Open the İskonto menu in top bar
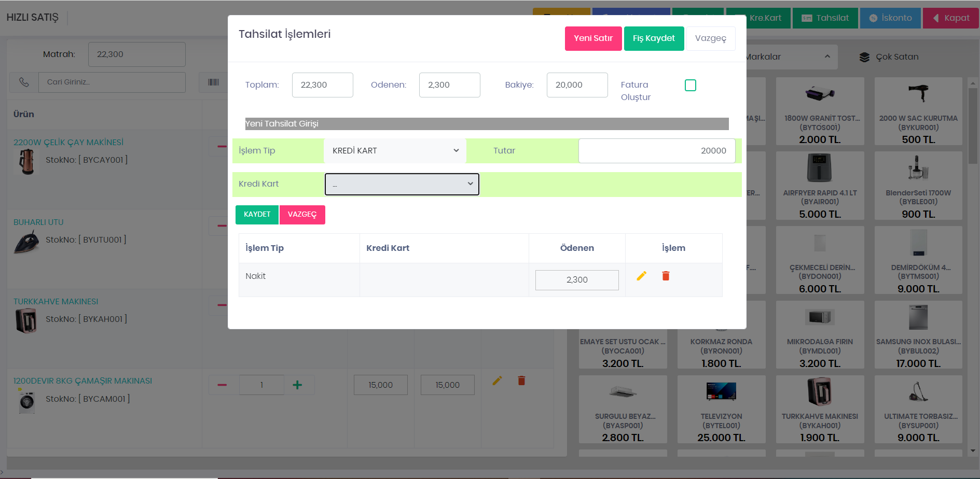Screen dimensions: 980x479 click(890, 18)
